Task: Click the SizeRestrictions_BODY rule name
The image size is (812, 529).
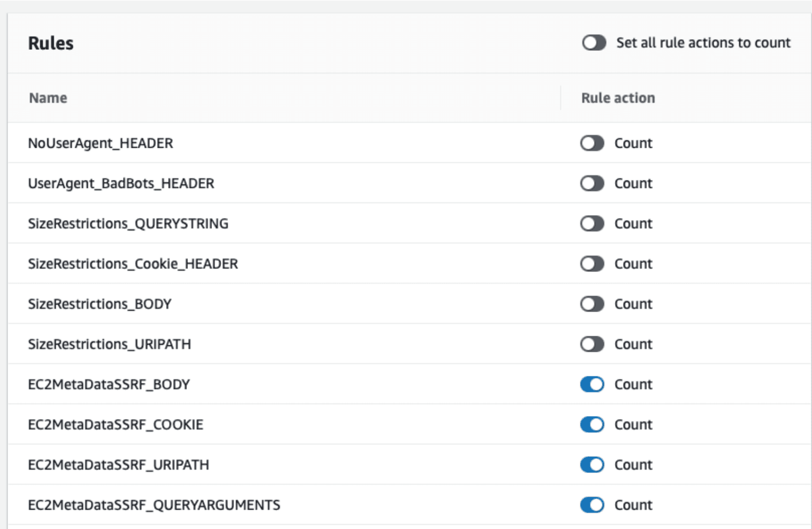Action: click(100, 304)
